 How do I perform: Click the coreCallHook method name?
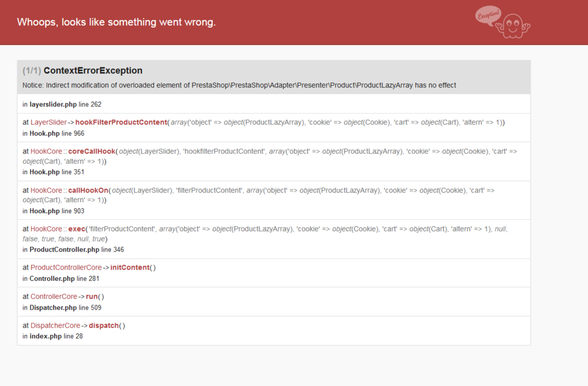tap(92, 151)
